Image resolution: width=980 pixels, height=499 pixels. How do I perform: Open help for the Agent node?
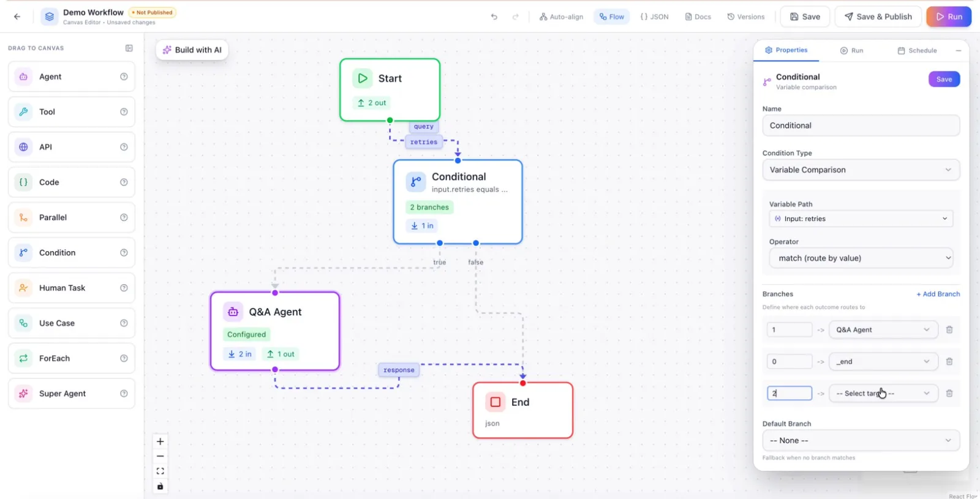coord(124,77)
